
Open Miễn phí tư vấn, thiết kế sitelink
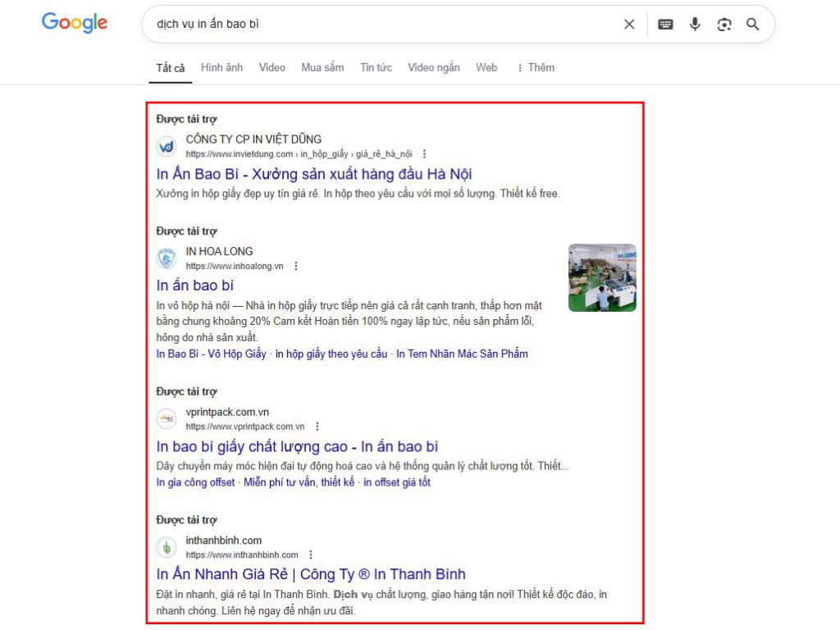coord(299,482)
